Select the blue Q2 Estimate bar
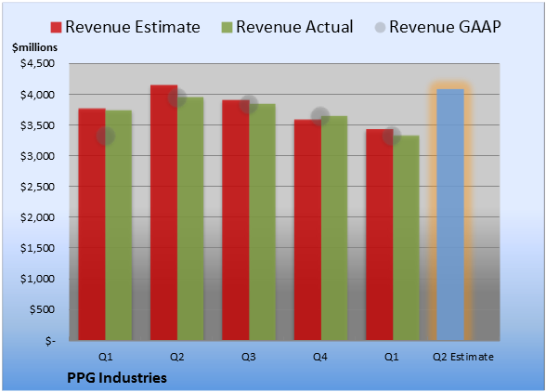The width and height of the screenshot is (546, 392). [x=450, y=215]
